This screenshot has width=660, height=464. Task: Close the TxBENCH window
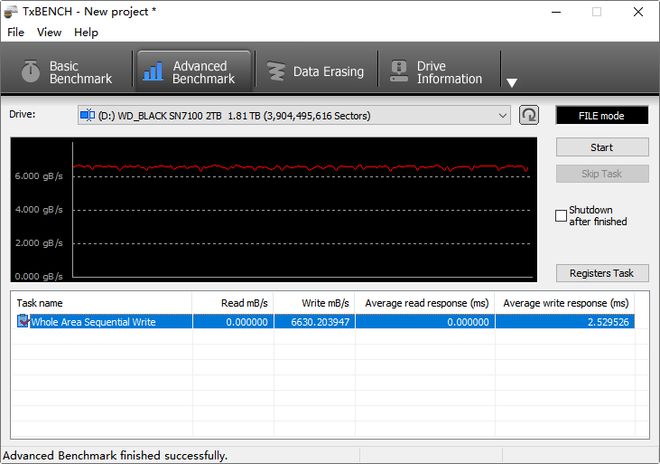click(x=638, y=12)
